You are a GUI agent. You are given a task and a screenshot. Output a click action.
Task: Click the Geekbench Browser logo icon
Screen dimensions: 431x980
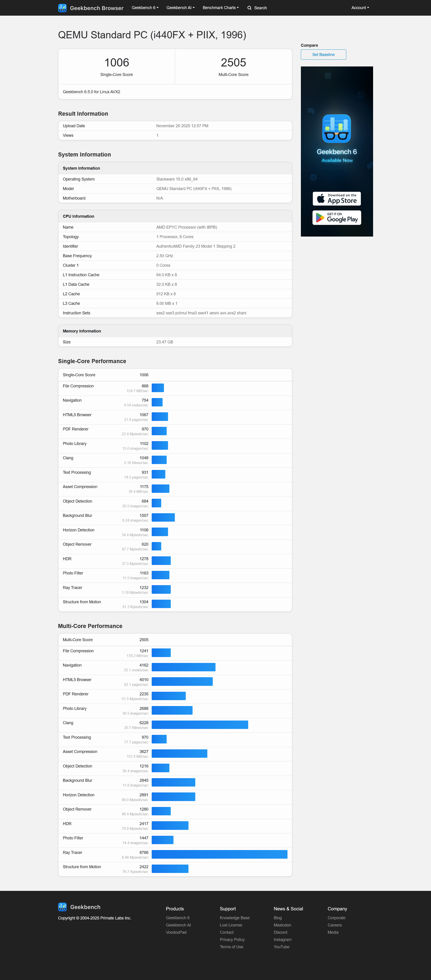(x=62, y=8)
